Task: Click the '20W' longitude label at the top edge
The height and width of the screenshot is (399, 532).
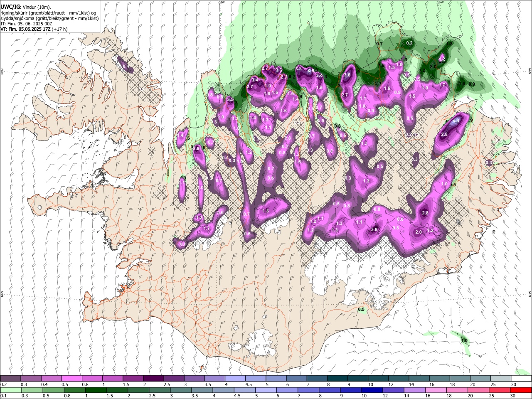Action: [x=221, y=2]
